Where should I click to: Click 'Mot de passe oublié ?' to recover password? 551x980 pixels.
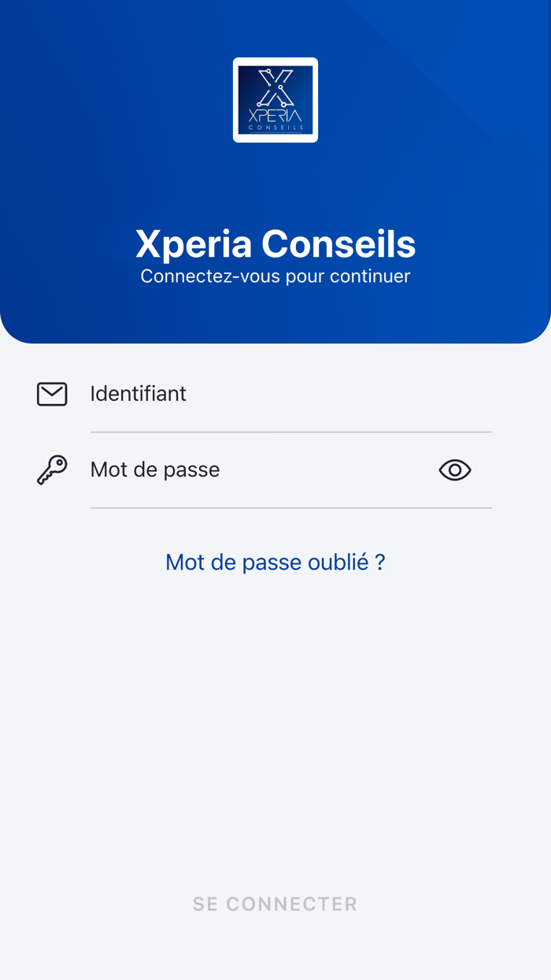pos(275,562)
